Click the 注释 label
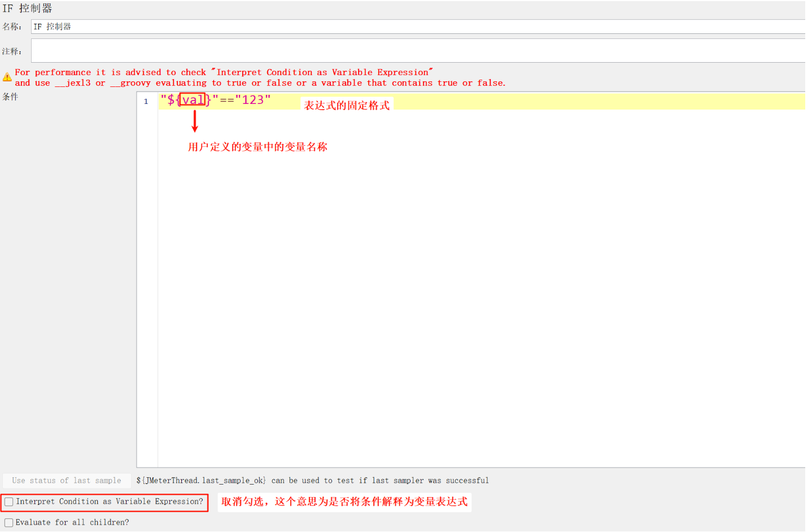This screenshot has width=812, height=532. (x=11, y=51)
